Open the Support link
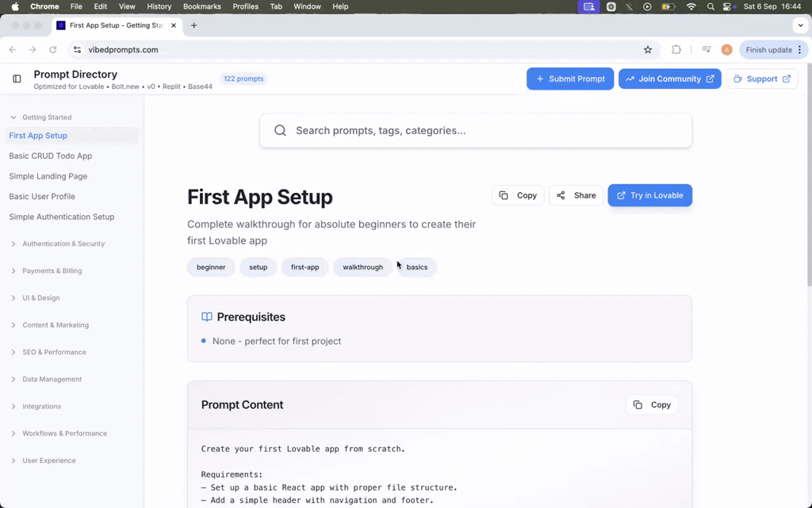Image resolution: width=812 pixels, height=508 pixels. (762, 79)
